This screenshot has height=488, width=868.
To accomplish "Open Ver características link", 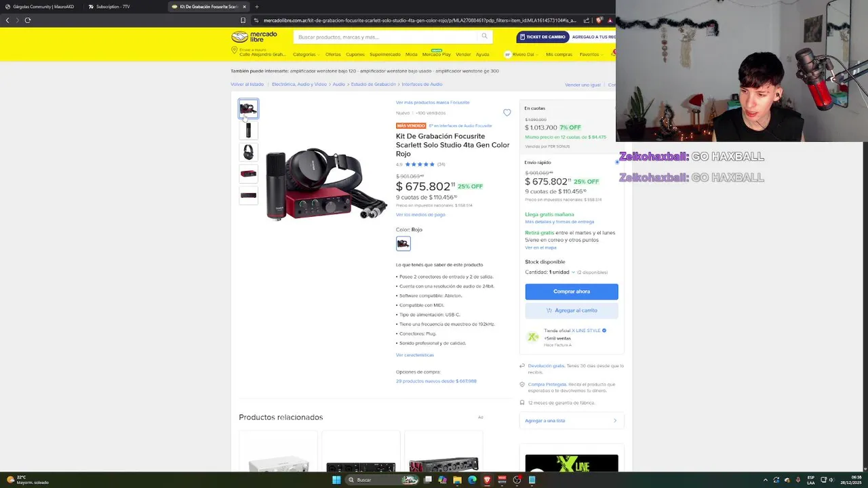I will click(415, 355).
